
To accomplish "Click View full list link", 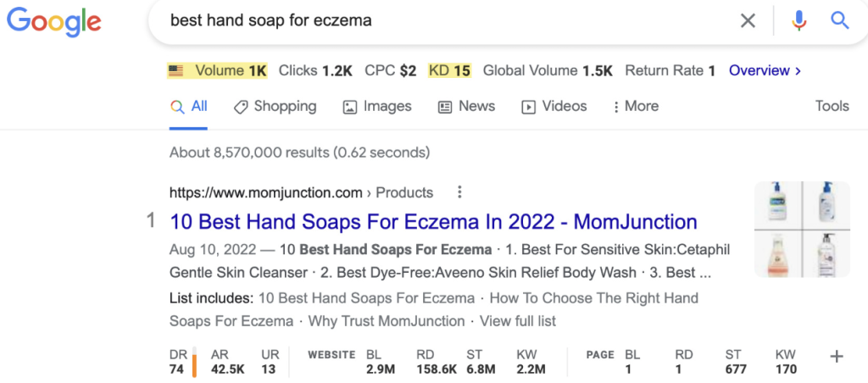I will 518,321.
